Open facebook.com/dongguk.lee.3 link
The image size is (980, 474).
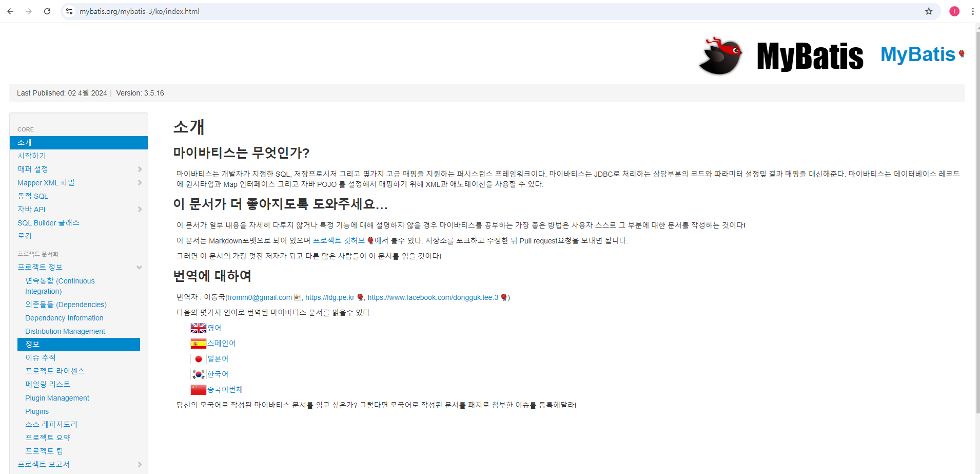(x=433, y=297)
